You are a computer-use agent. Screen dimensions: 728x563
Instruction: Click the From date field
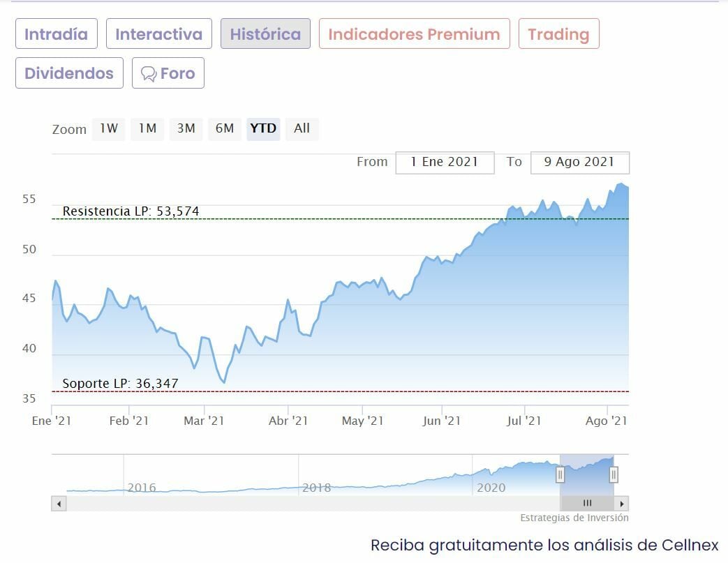(445, 162)
